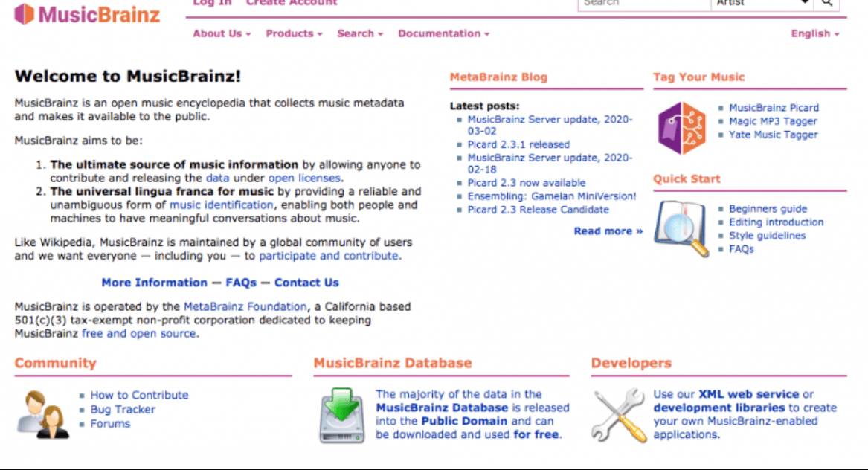Viewport: 868px width, 470px height.
Task: Click the Community people icon
Action: [42, 414]
